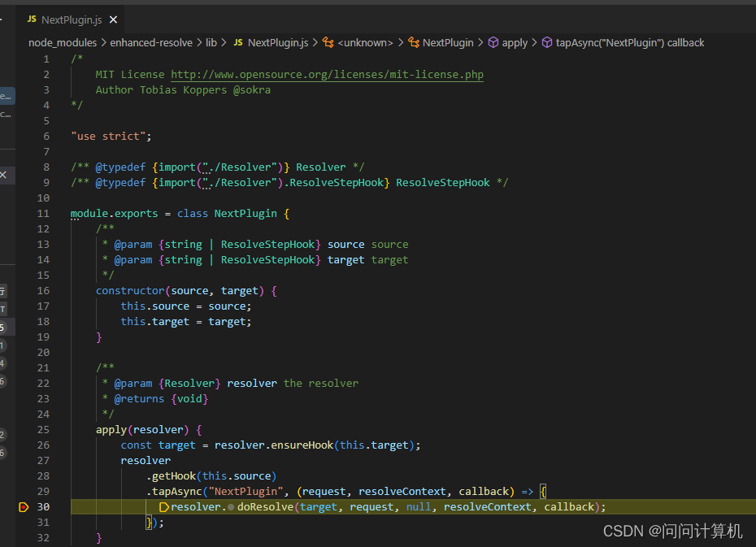Open tapAsync("NextPlugin") callback breadcrumb
Image resolution: width=756 pixels, height=547 pixels.
630,43
